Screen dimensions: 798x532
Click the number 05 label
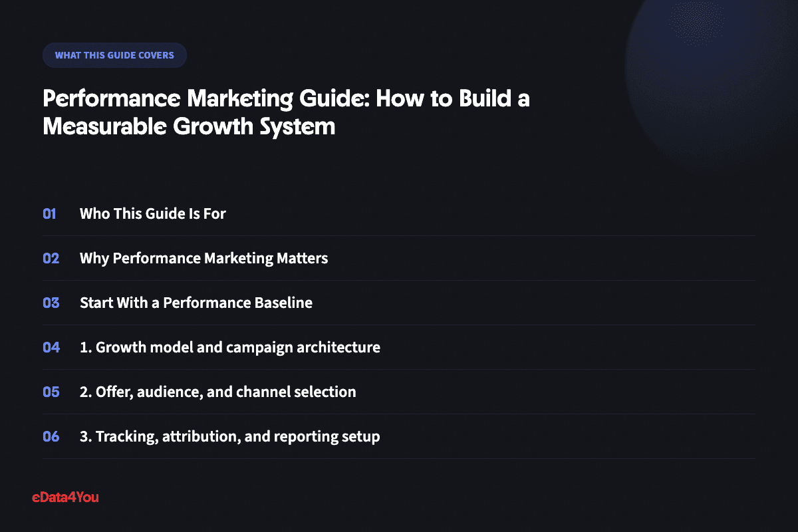pyautogui.click(x=51, y=392)
